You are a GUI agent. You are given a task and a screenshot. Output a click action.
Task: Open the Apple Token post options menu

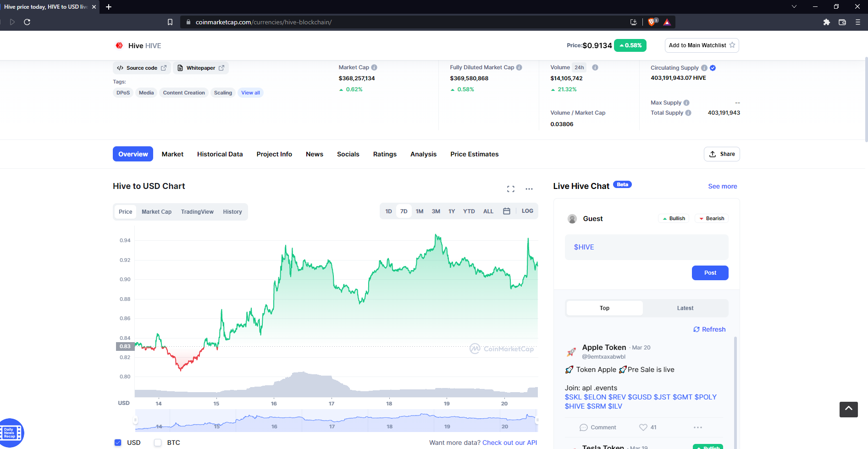click(698, 427)
